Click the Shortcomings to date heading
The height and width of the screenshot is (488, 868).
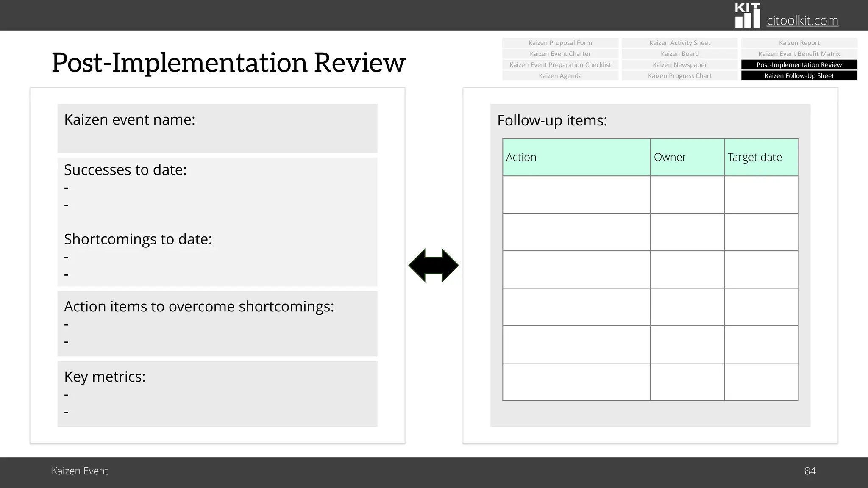click(138, 239)
